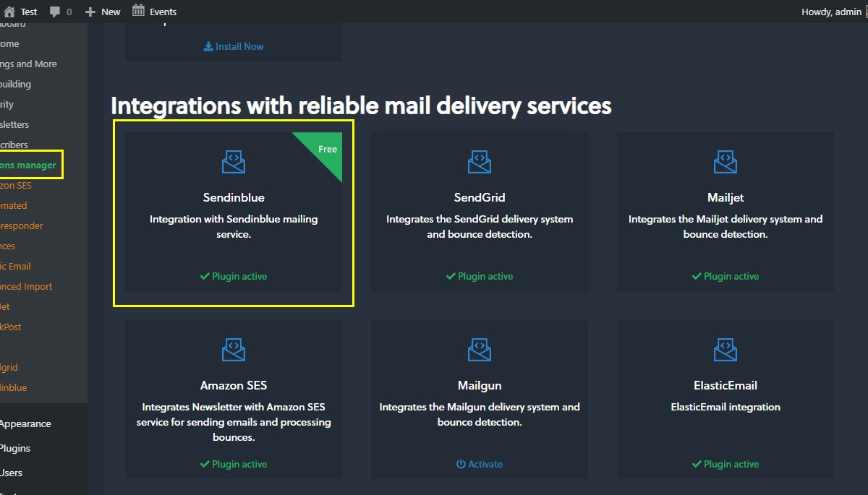This screenshot has width=868, height=495.
Task: Click the SendGrid envelope icon
Action: (x=480, y=162)
